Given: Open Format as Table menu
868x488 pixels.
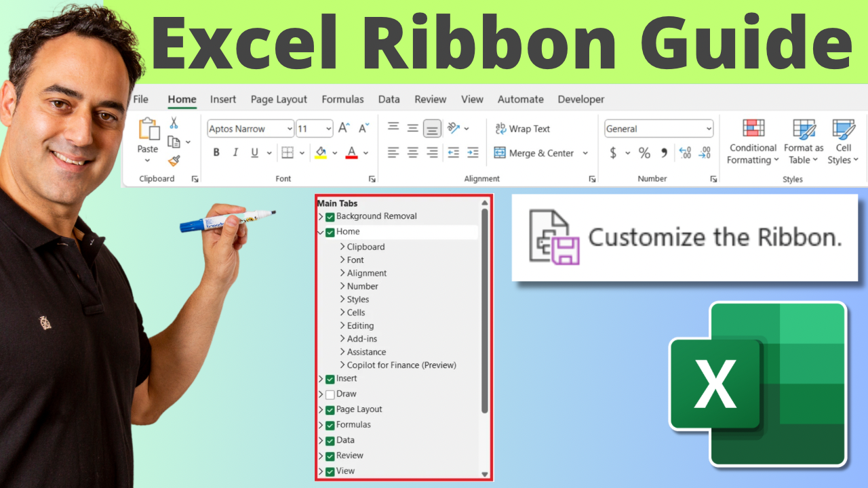Looking at the screenshot, I should [x=804, y=142].
